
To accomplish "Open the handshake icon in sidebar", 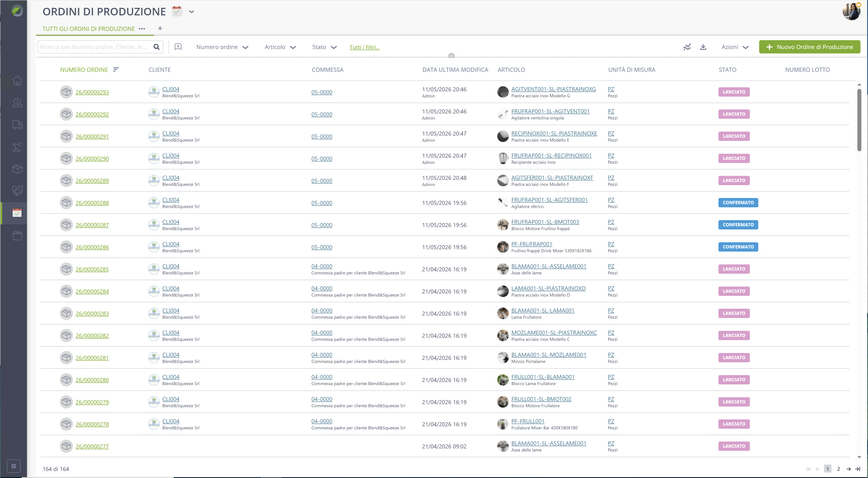I will (17, 191).
